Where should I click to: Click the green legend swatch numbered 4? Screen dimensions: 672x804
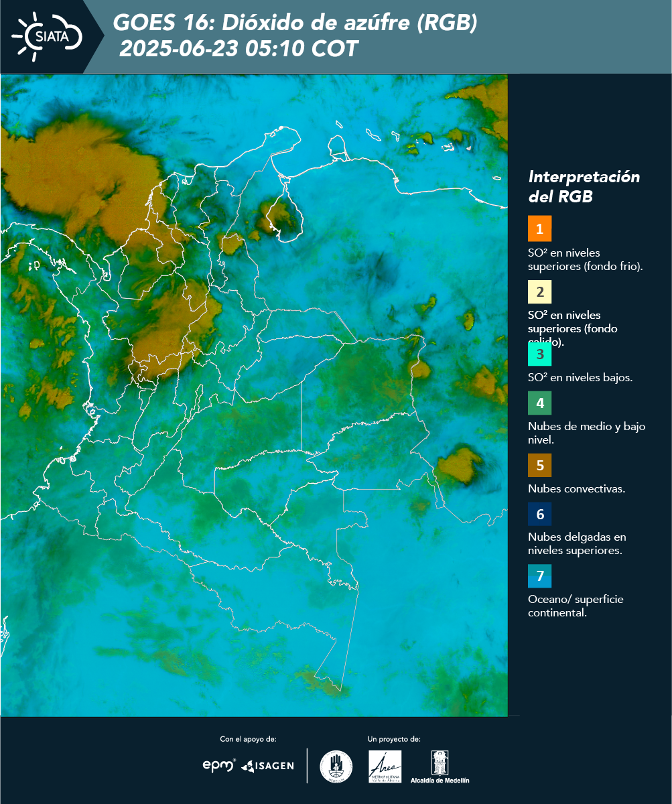coord(539,403)
